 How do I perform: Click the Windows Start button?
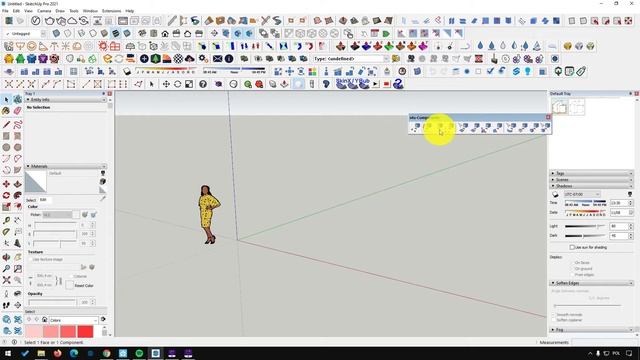coord(8,353)
